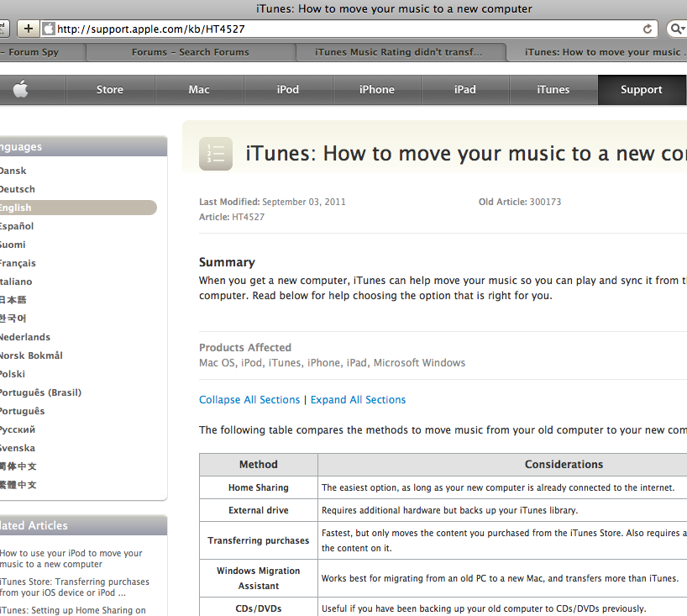Choose Nederlands language
Viewport: 687px width, 616px height.
click(x=25, y=337)
